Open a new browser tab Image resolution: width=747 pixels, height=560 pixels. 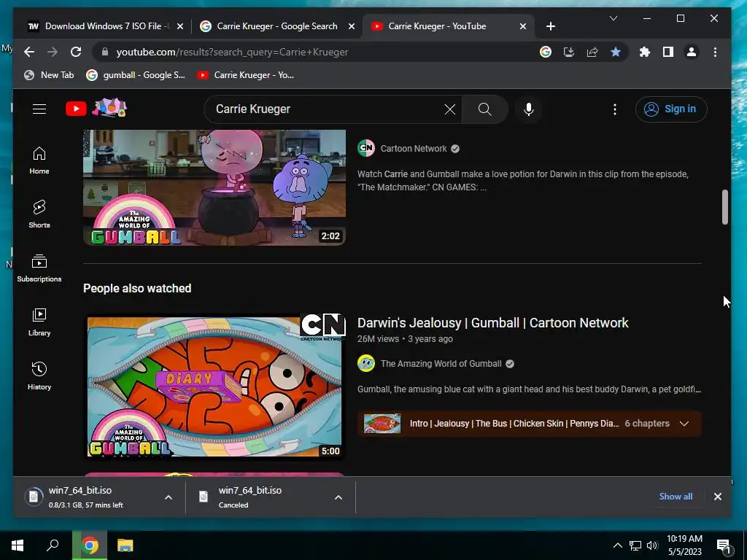click(x=551, y=26)
